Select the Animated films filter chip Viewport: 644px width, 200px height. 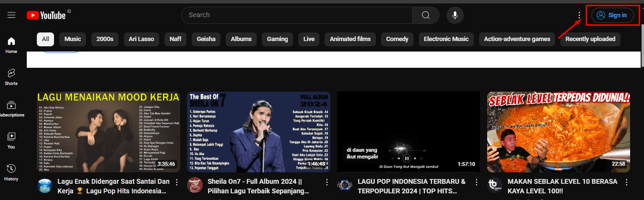pyautogui.click(x=350, y=39)
